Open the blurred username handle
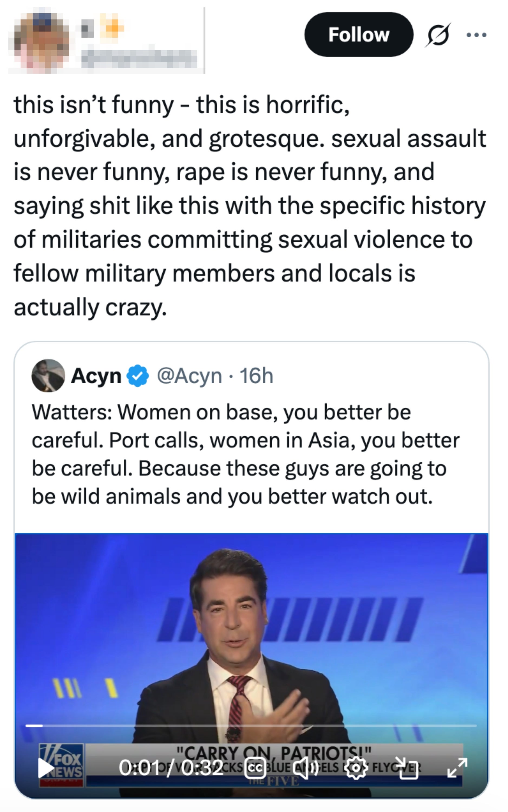Viewport: 508px width, 812px height. coord(139,59)
